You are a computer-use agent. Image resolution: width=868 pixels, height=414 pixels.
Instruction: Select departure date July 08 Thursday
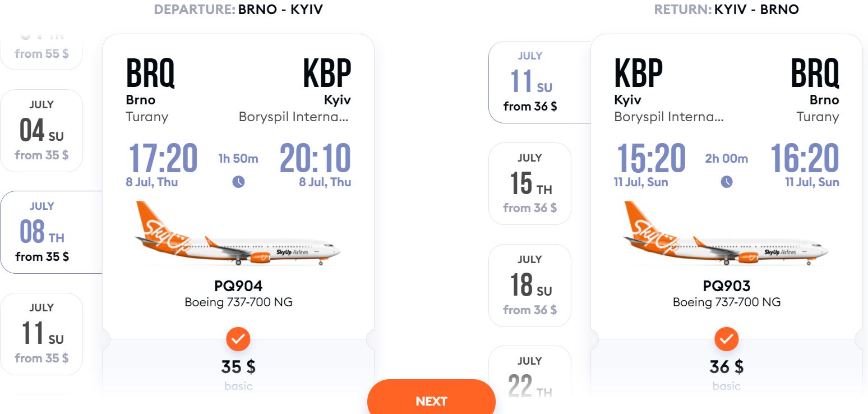pos(43,232)
